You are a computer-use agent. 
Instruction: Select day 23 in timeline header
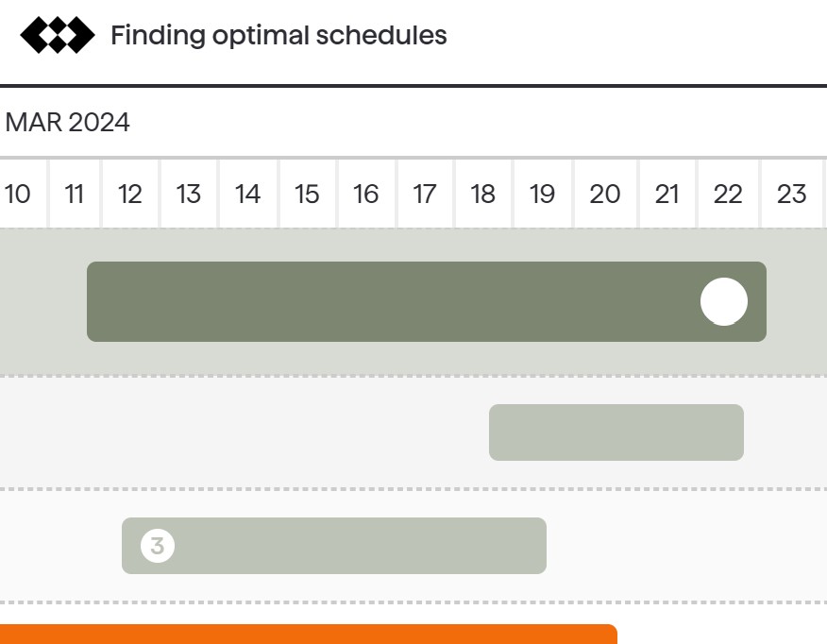pos(792,194)
